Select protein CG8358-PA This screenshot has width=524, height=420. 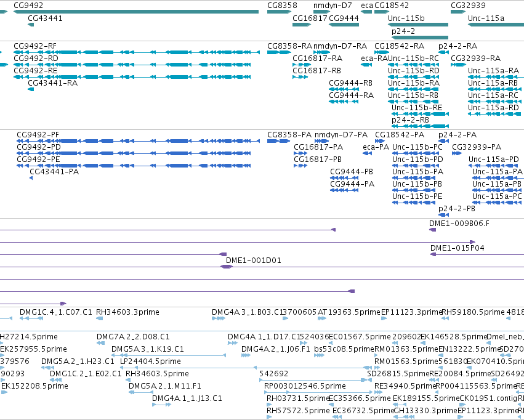click(x=289, y=135)
